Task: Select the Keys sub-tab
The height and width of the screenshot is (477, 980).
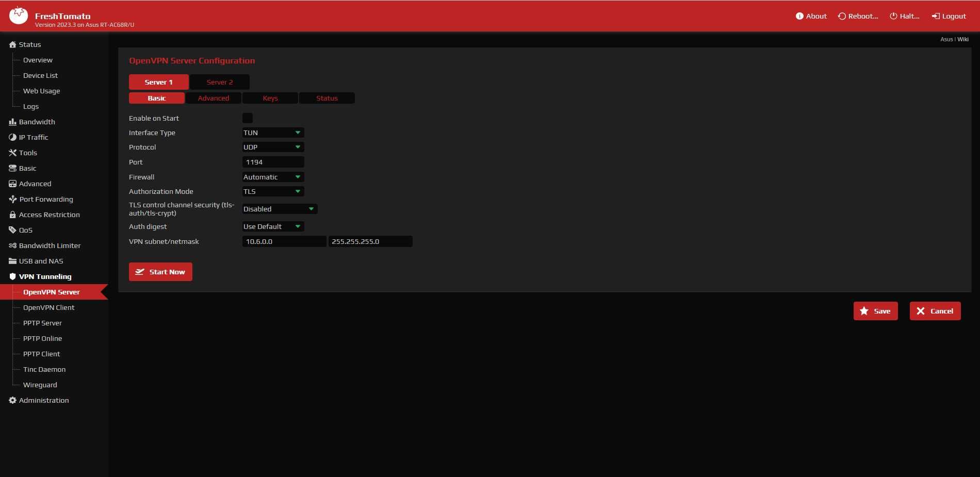Action: (x=270, y=98)
